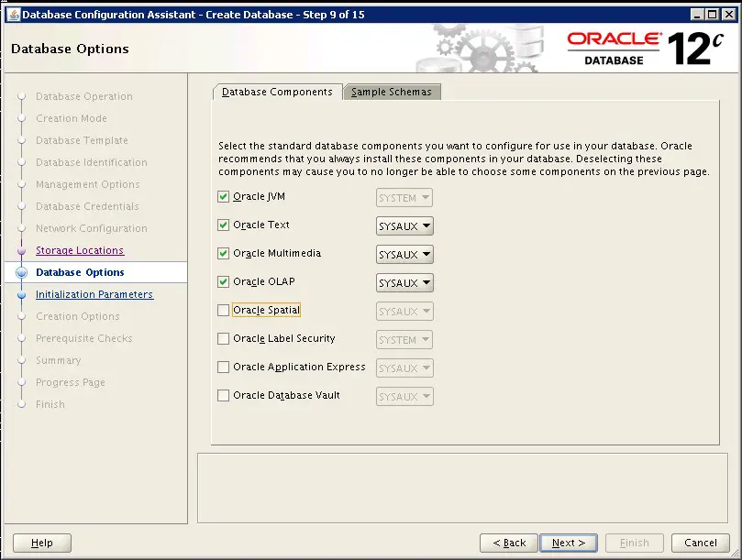Check Oracle Application Express

tap(223, 367)
